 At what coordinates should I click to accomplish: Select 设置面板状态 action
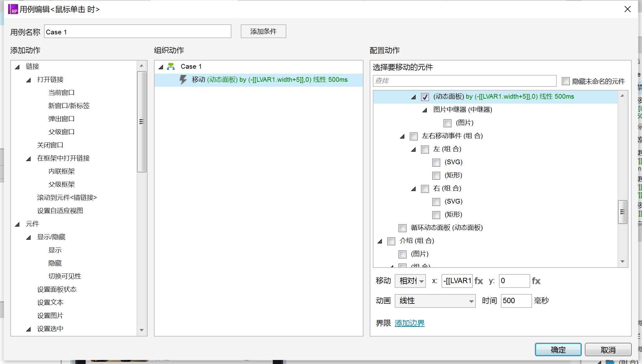click(57, 289)
